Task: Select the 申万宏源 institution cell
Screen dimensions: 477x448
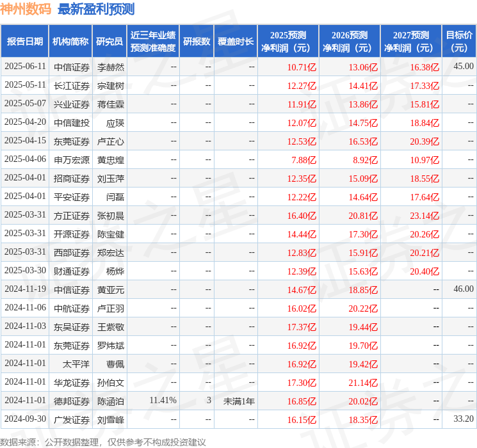Action: [72, 160]
